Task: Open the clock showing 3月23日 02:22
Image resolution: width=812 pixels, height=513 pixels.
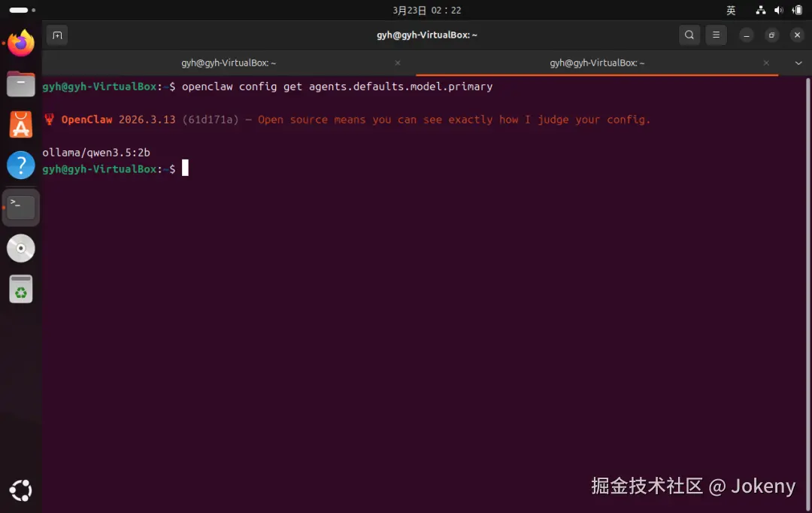Action: point(427,11)
